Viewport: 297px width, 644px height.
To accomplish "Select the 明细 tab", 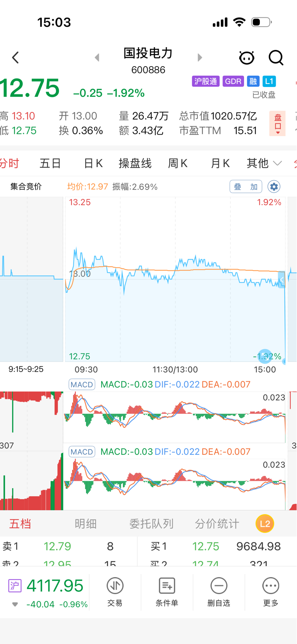I will tap(85, 524).
